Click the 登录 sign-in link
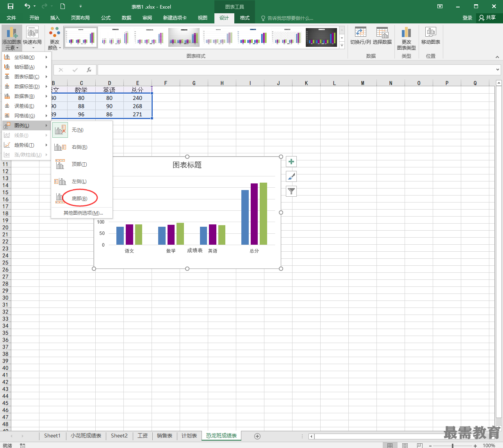 (467, 18)
